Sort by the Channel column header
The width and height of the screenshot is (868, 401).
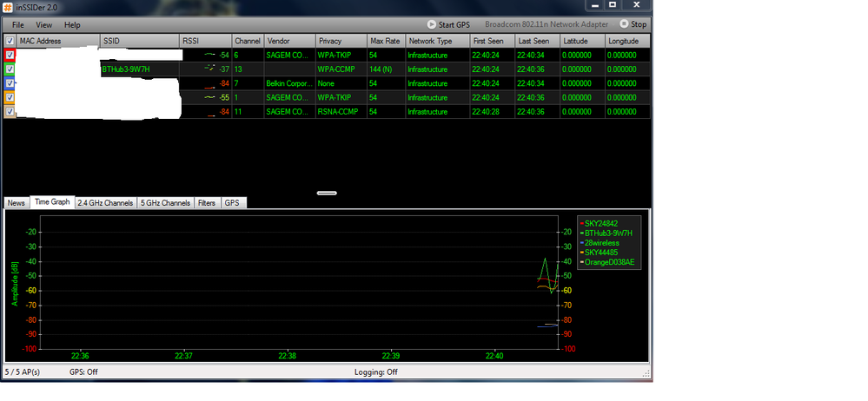[247, 41]
